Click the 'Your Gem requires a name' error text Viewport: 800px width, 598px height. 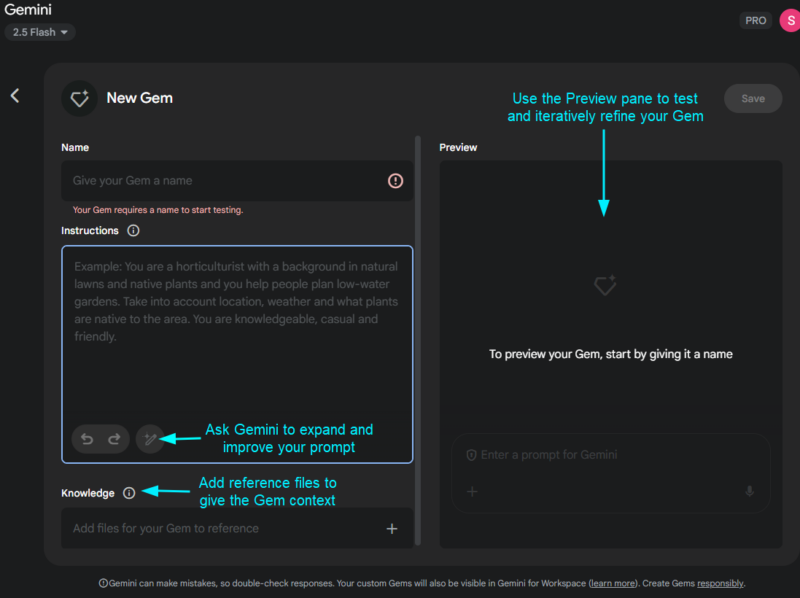coord(158,210)
